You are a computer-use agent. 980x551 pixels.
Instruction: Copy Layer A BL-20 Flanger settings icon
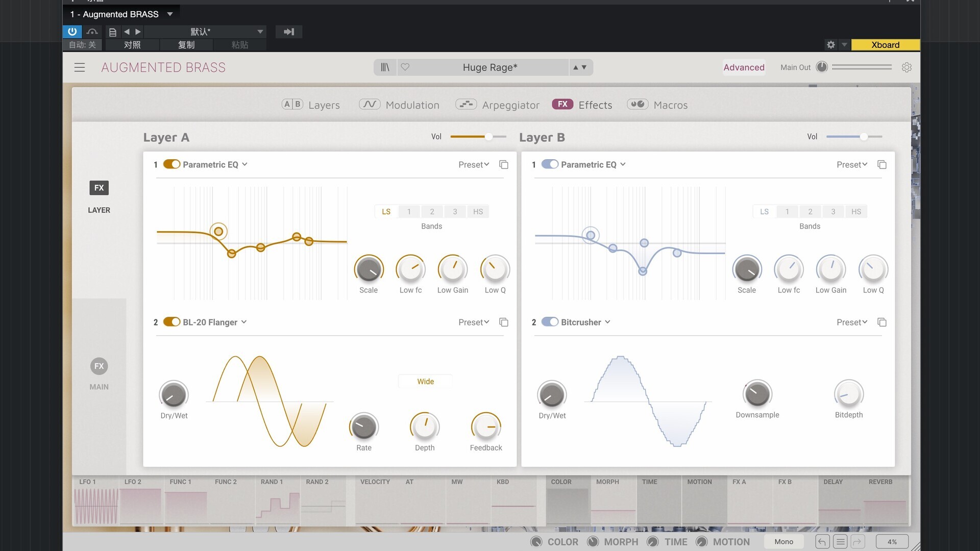coord(504,322)
